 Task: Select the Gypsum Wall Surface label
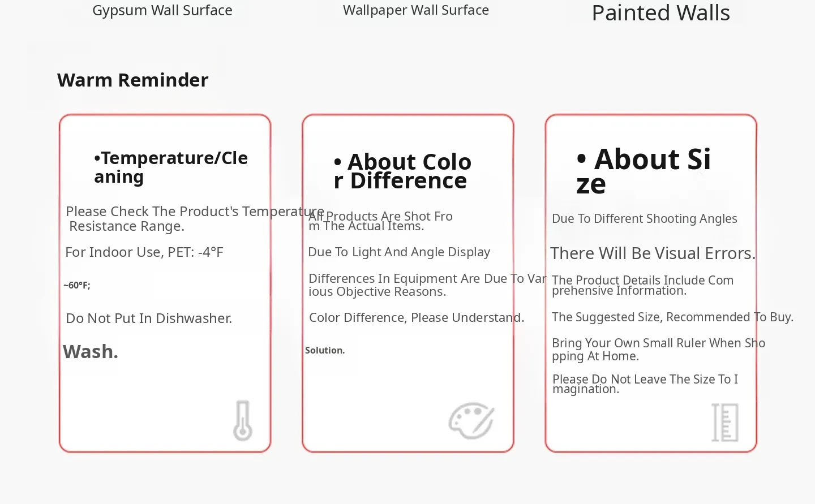(162, 11)
